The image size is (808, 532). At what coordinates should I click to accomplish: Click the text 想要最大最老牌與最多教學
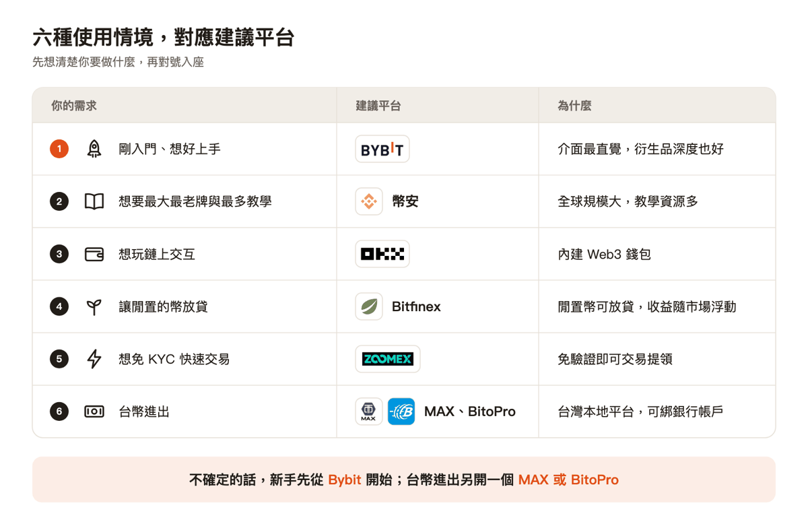coord(195,201)
